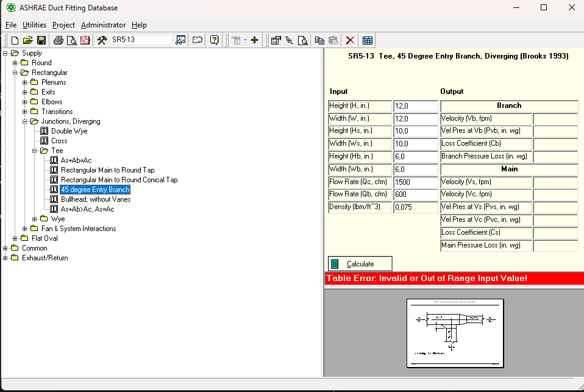This screenshot has width=584, height=392.
Task: Delete with the red X icon
Action: [350, 40]
